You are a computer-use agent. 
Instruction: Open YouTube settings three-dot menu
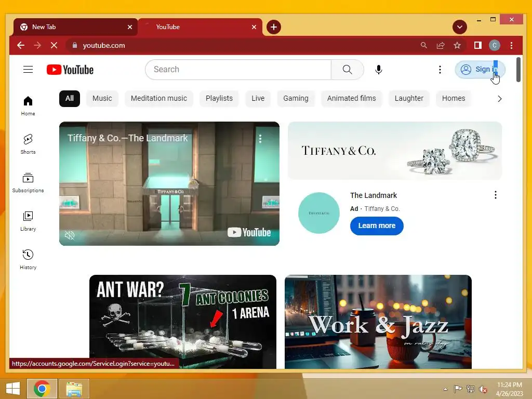point(440,70)
